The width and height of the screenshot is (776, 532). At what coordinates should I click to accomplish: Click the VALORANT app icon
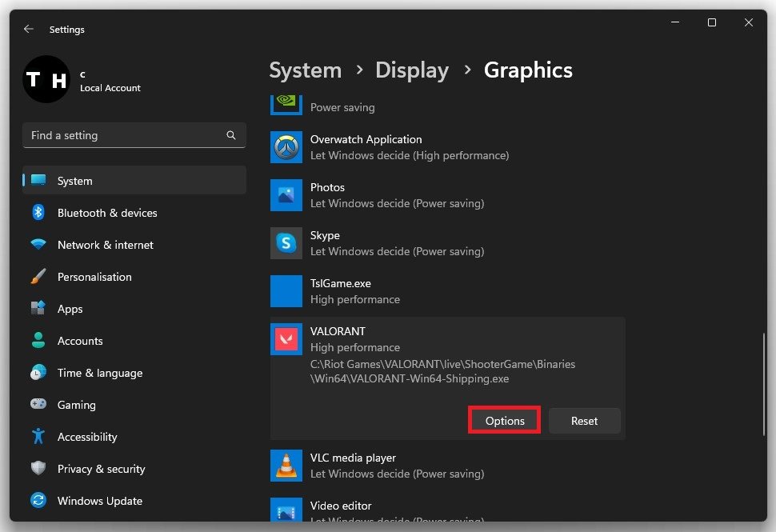[286, 339]
